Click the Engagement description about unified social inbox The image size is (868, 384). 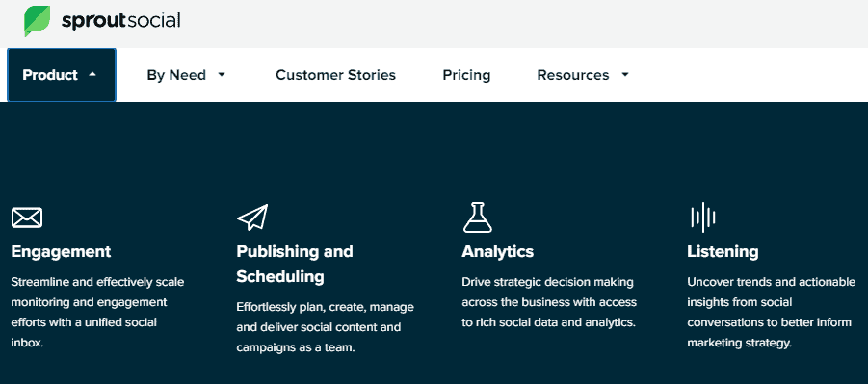(x=97, y=312)
